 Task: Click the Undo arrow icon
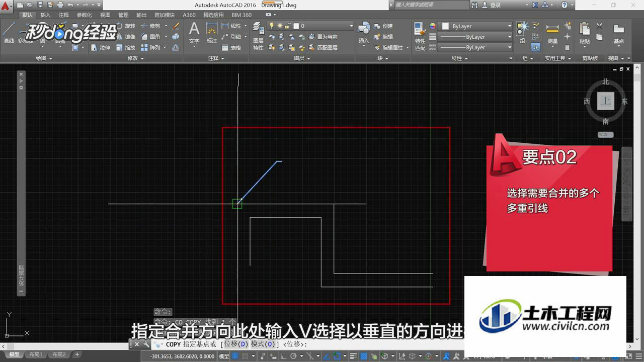(x=70, y=5)
